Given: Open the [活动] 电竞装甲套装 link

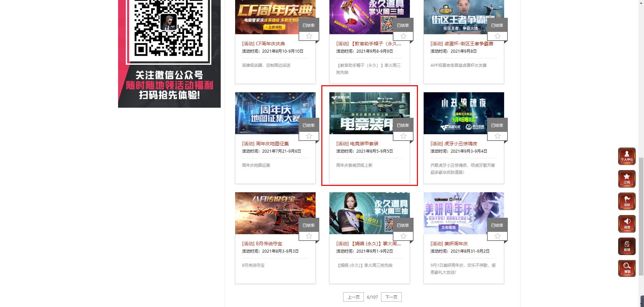Looking at the screenshot, I should click(x=357, y=144).
